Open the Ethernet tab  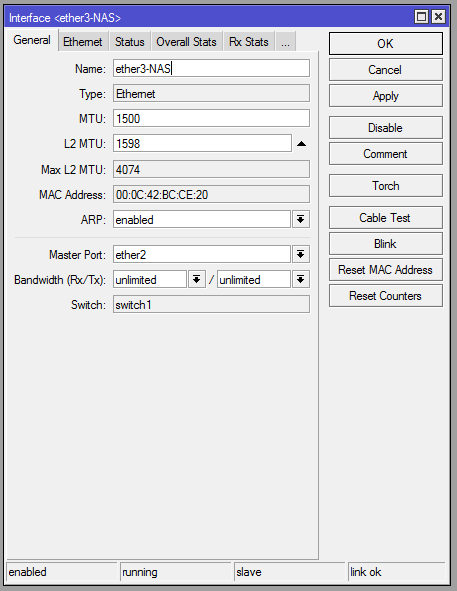coord(83,41)
